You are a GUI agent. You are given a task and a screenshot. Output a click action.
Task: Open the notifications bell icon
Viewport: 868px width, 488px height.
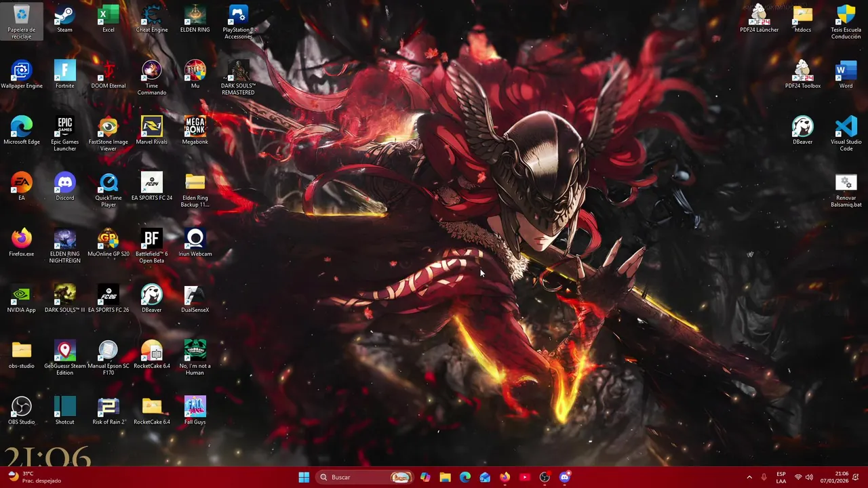point(856,477)
